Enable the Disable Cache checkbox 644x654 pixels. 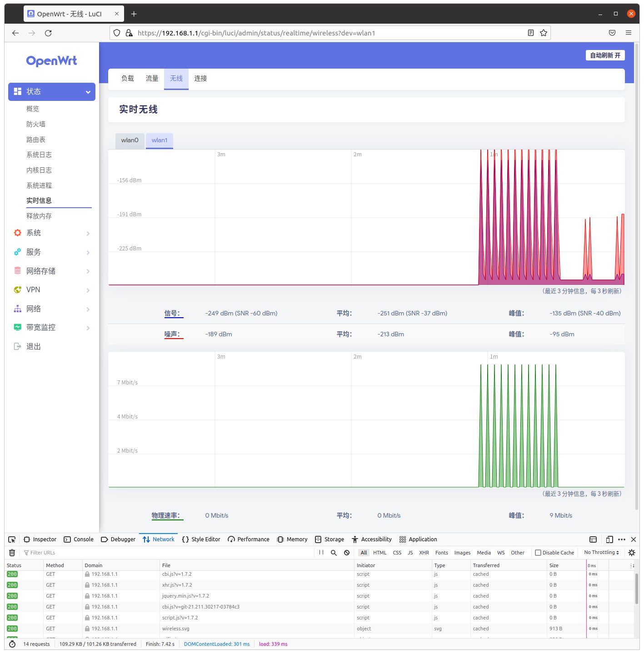pos(538,553)
